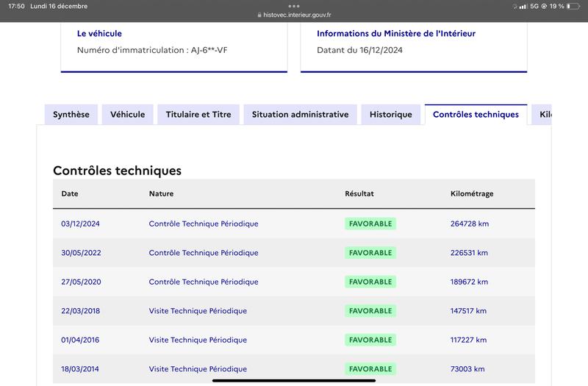Click Contrôle Technique Périodique in 27/05/2020 row
The height and width of the screenshot is (386, 588).
pyautogui.click(x=204, y=282)
